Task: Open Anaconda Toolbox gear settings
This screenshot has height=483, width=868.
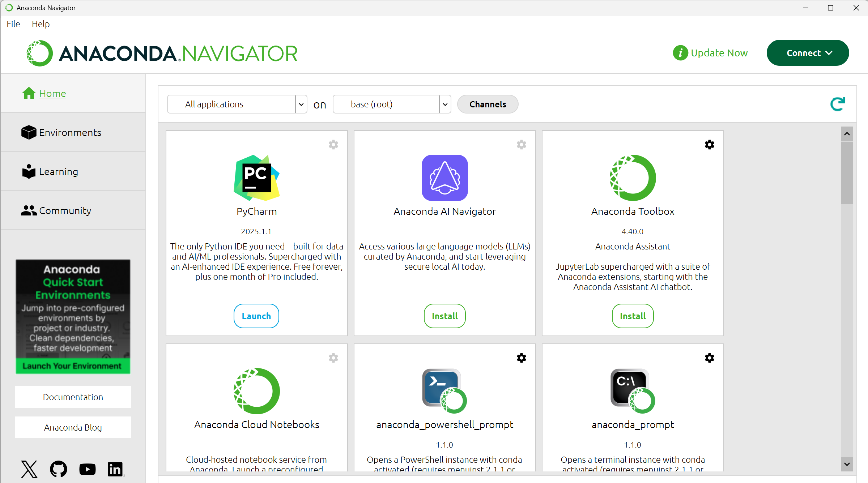Action: point(709,145)
